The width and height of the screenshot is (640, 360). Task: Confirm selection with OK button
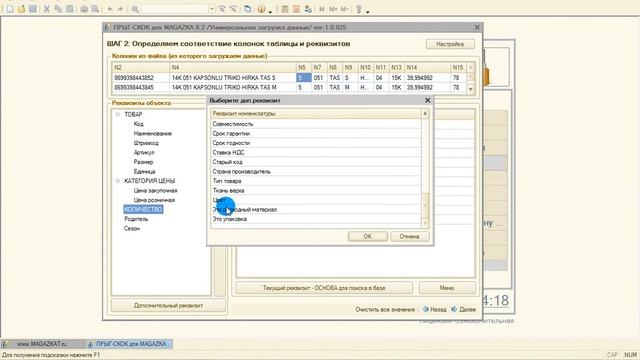tap(368, 236)
